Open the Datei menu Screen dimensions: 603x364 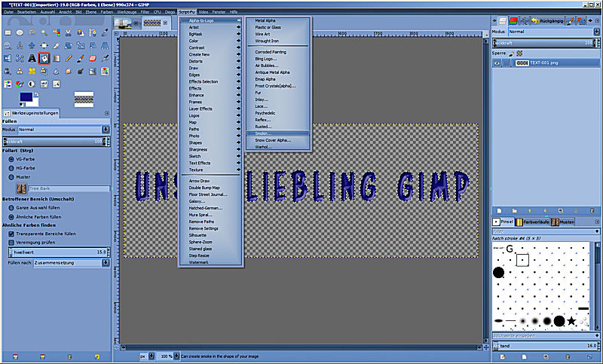tap(8, 12)
